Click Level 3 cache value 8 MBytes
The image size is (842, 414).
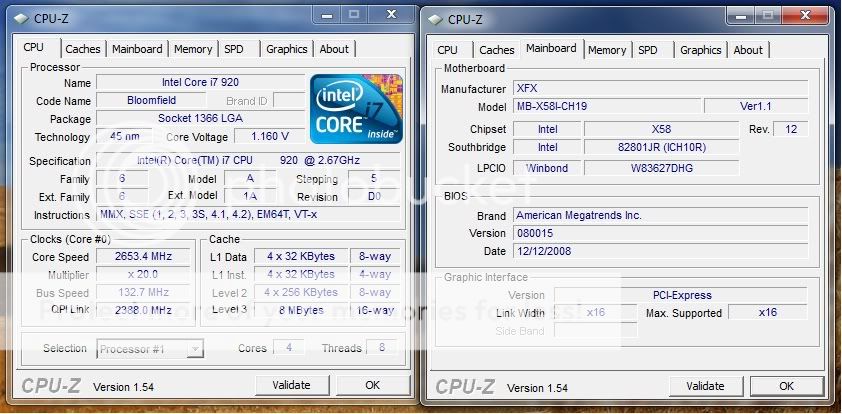pyautogui.click(x=301, y=310)
